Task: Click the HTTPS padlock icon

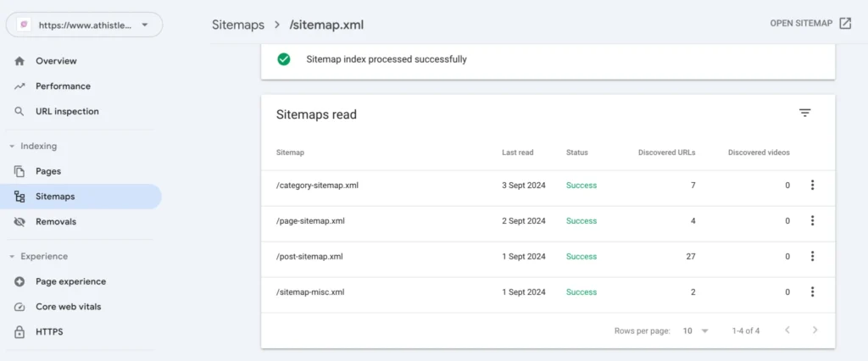Action: [19, 332]
